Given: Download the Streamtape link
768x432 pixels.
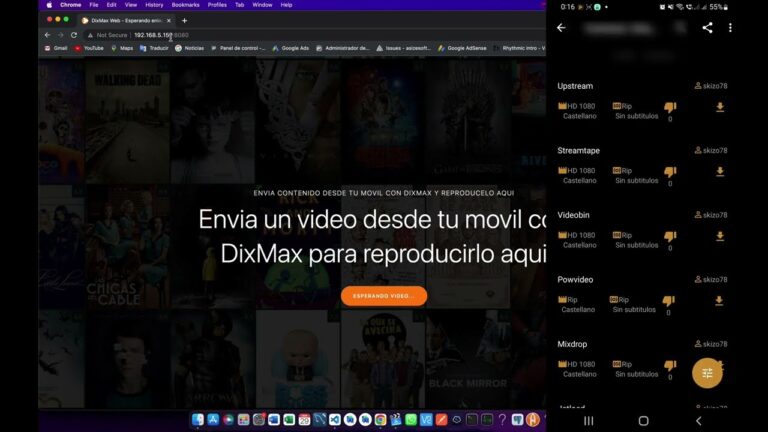Looking at the screenshot, I should click(720, 172).
